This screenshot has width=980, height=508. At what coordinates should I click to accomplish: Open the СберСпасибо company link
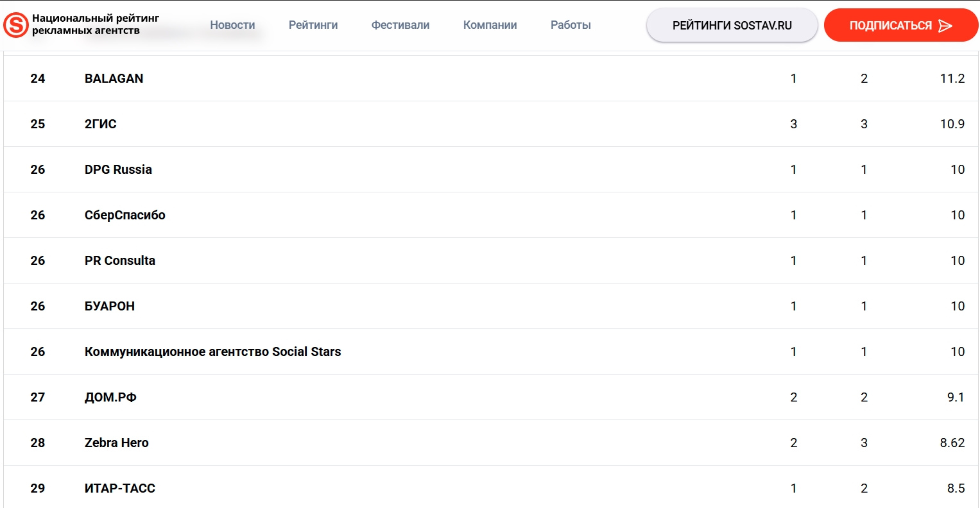click(125, 215)
